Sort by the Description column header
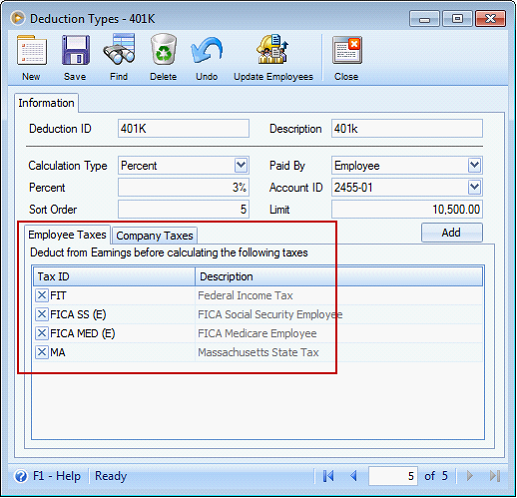This screenshot has height=498, width=517. (x=339, y=276)
